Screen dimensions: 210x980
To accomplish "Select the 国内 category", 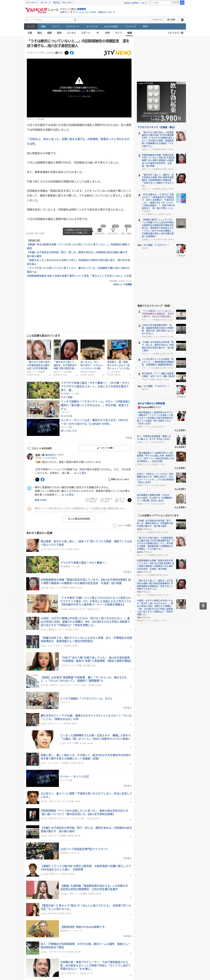I will point(40,33).
